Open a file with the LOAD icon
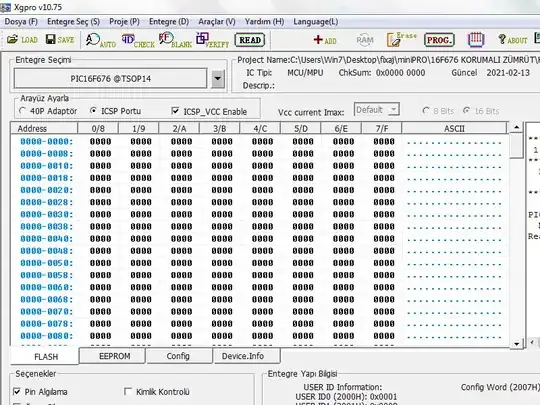Viewport: 540px width, 405px height. tap(22, 40)
